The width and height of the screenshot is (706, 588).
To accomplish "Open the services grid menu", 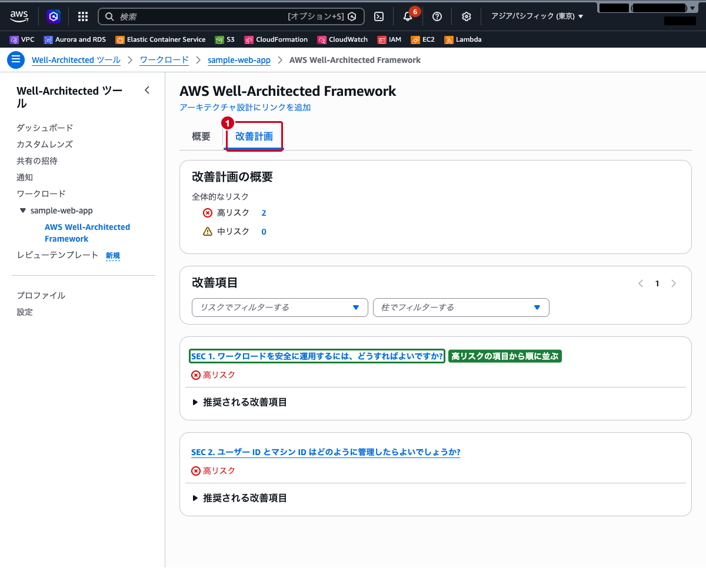I will click(83, 16).
